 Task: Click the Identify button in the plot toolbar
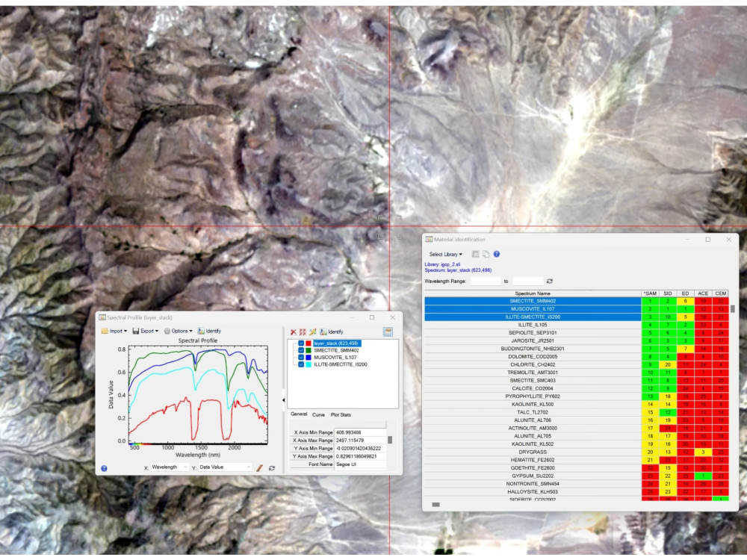click(x=210, y=331)
